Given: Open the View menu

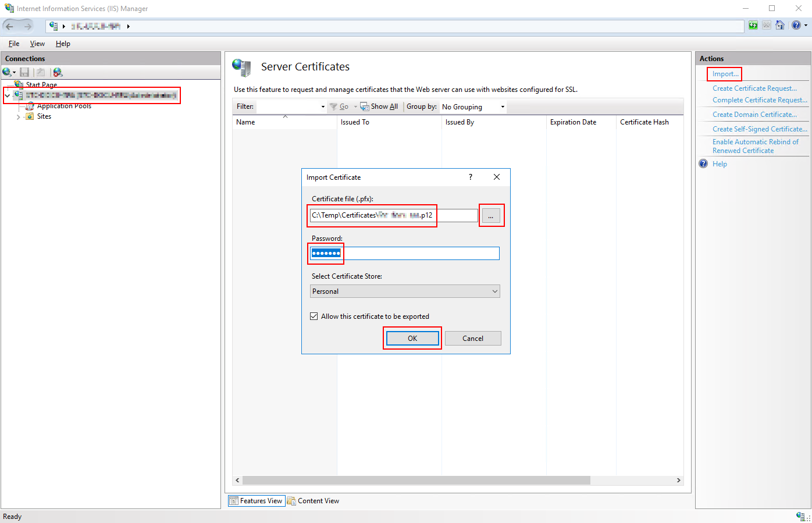Looking at the screenshot, I should 37,44.
